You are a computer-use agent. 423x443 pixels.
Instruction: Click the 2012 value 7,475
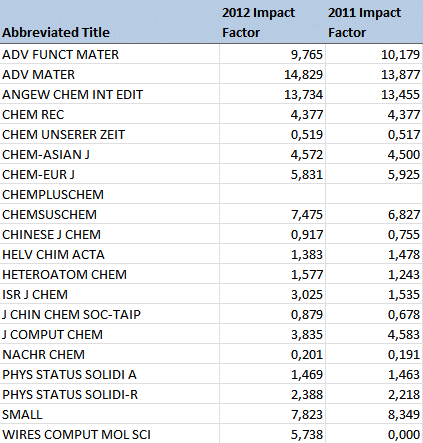(307, 215)
